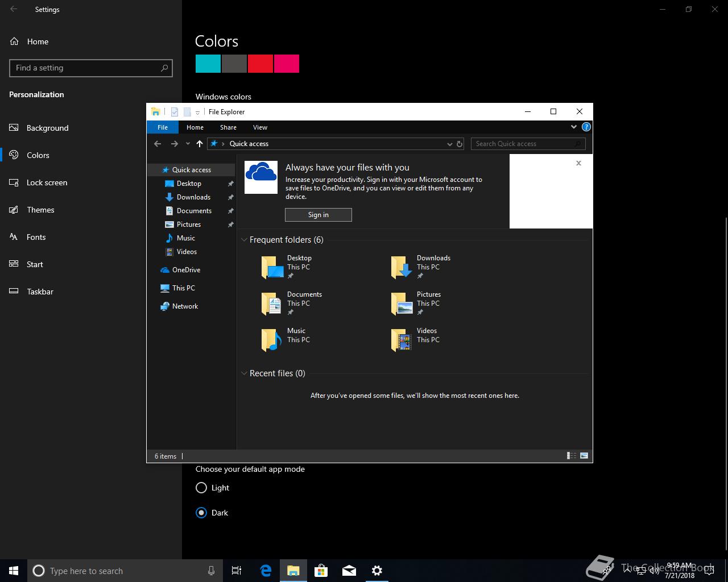
Task: Launch Microsoft Edge from taskbar
Action: (x=266, y=571)
